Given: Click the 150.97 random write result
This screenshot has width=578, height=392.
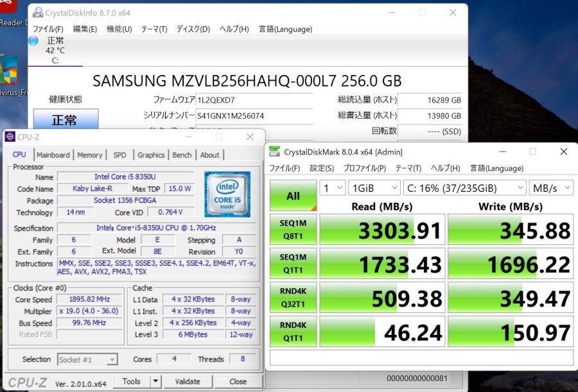Looking at the screenshot, I should pos(511,331).
